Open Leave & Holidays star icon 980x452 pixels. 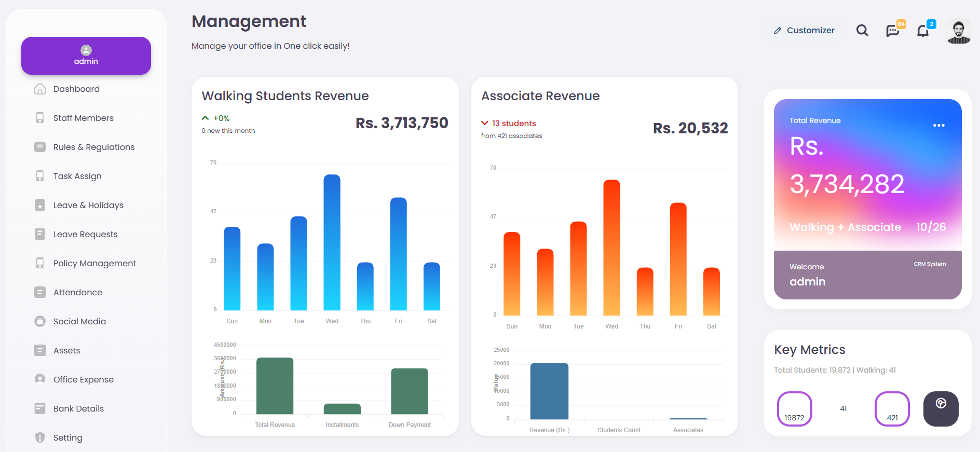click(40, 205)
